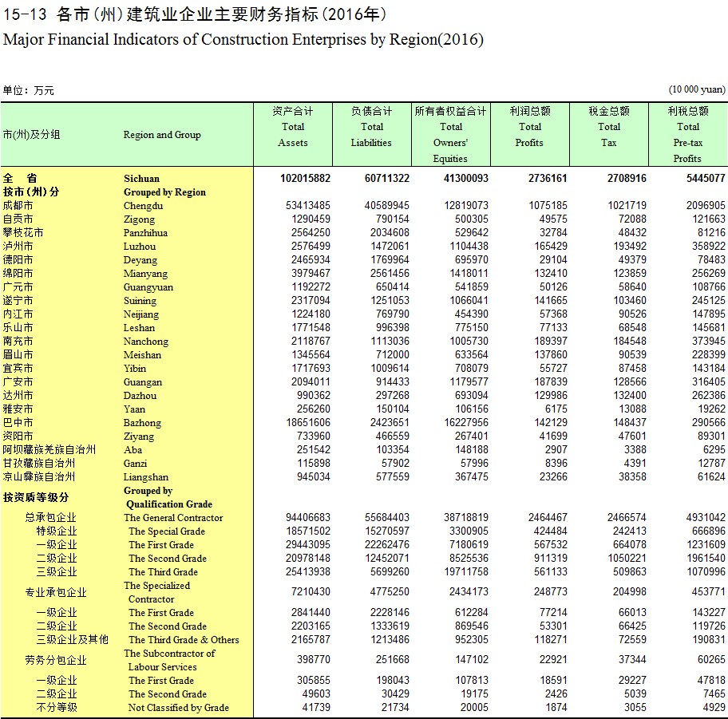This screenshot has height=719, width=728.
Task: Click the Deyang region label
Action: coord(140,260)
